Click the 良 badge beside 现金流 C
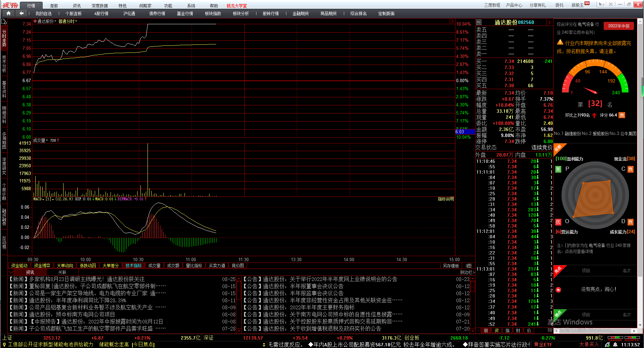The image size is (644, 348). pos(631,169)
